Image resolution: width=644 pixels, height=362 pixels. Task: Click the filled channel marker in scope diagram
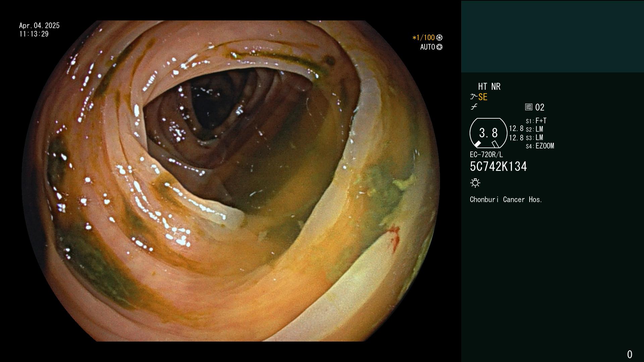click(x=478, y=144)
